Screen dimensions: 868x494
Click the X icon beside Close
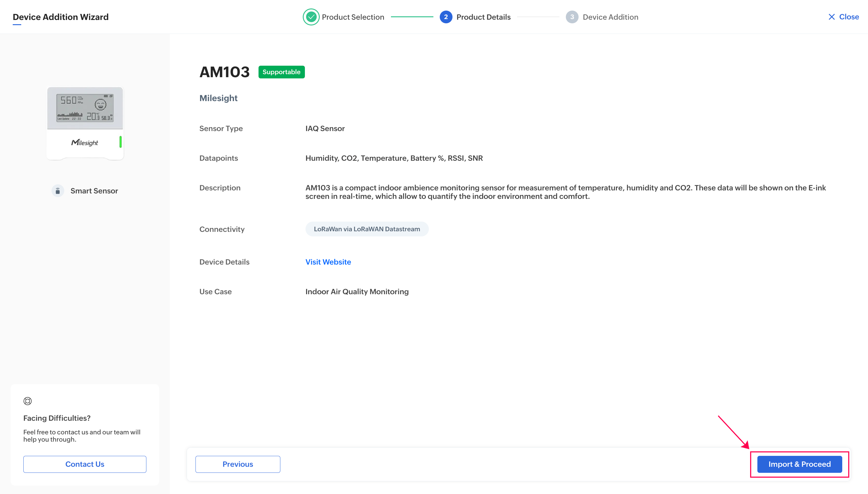[x=831, y=17]
